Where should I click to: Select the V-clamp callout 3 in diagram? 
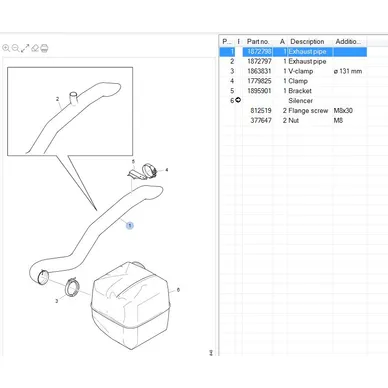point(57,301)
